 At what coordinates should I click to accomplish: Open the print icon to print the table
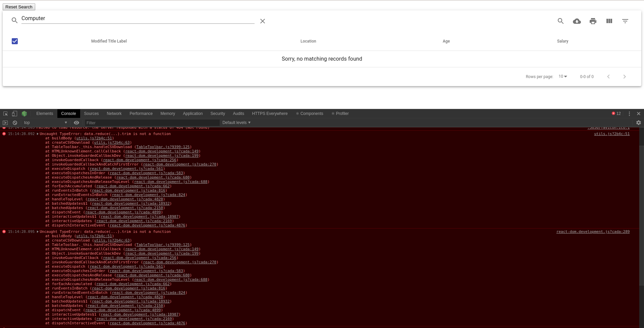(x=593, y=21)
